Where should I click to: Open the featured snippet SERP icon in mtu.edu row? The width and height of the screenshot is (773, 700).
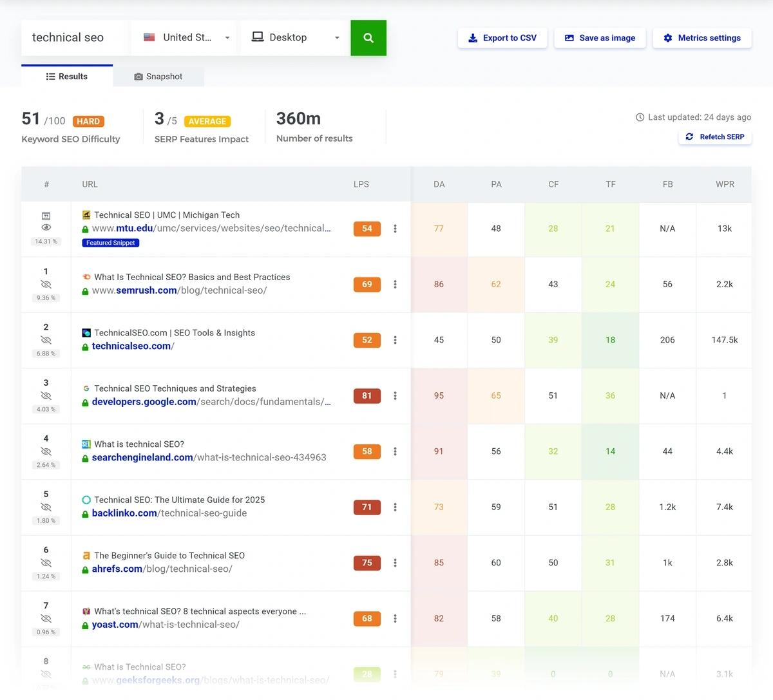tap(46, 216)
